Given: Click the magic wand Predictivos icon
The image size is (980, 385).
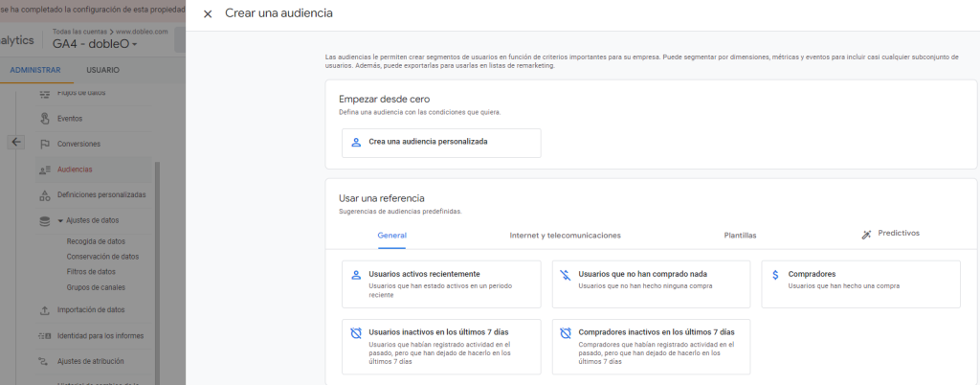Looking at the screenshot, I should (866, 234).
